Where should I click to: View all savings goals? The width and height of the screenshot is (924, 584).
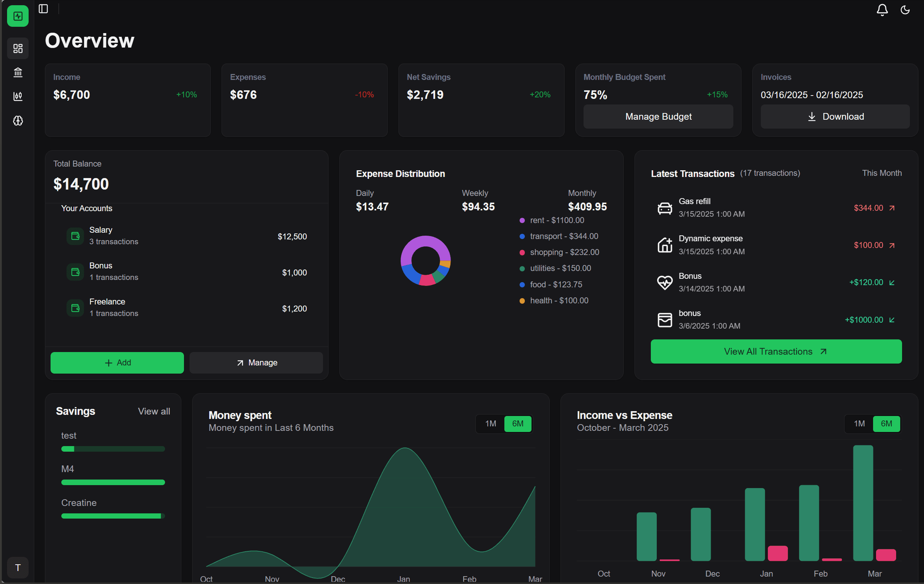click(x=154, y=411)
